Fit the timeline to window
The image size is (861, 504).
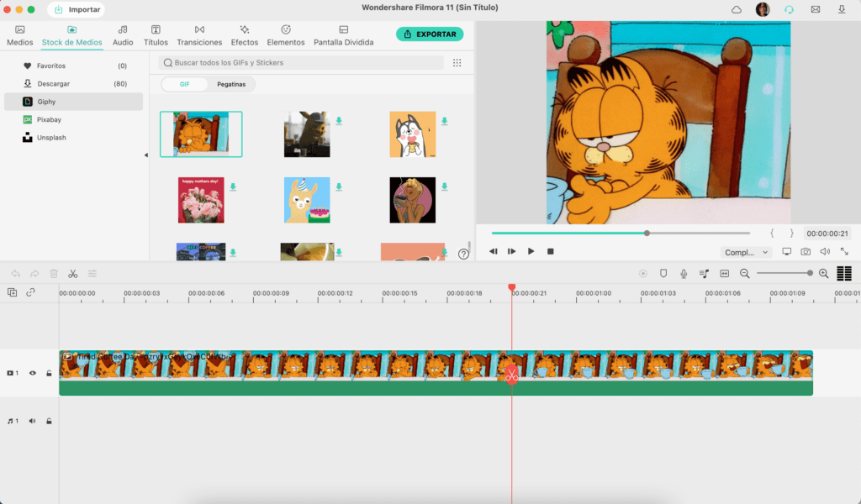[724, 274]
